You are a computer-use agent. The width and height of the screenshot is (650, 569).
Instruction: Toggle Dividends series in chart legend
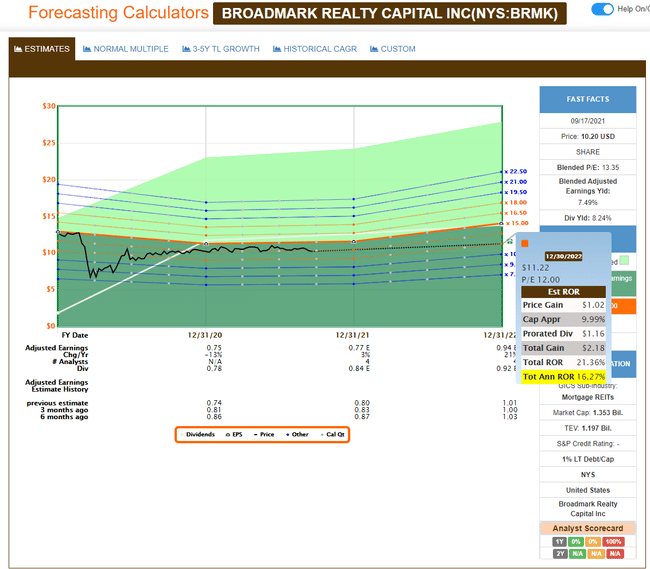click(201, 435)
